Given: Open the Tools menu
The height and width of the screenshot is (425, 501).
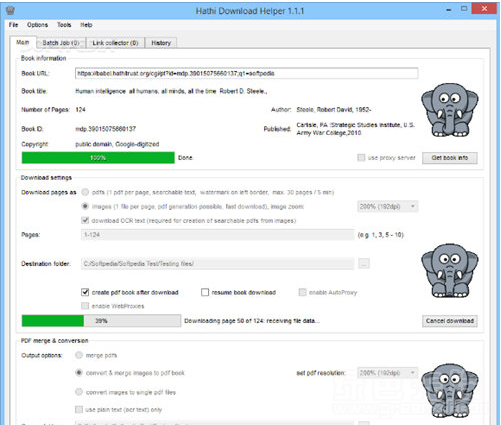Looking at the screenshot, I should point(64,25).
